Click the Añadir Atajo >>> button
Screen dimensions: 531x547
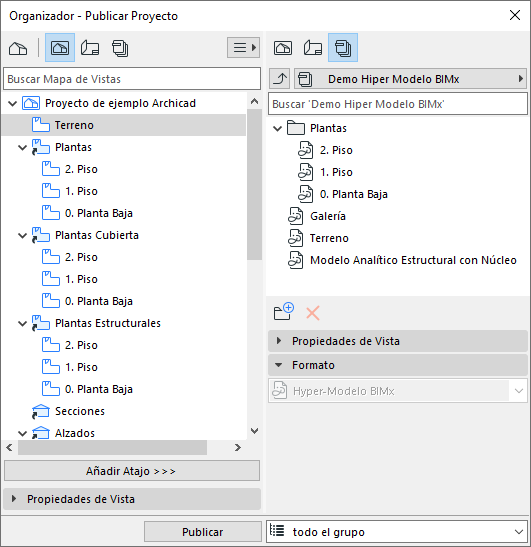(x=132, y=471)
